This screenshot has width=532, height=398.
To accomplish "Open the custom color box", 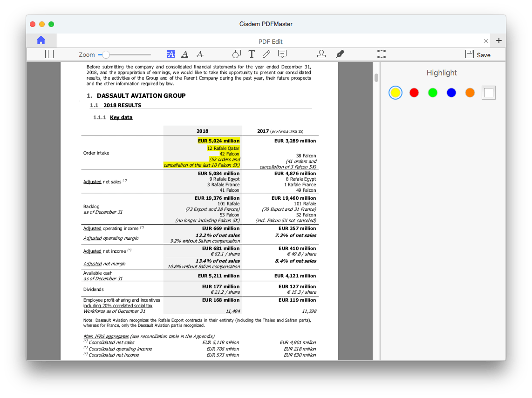I will point(489,93).
